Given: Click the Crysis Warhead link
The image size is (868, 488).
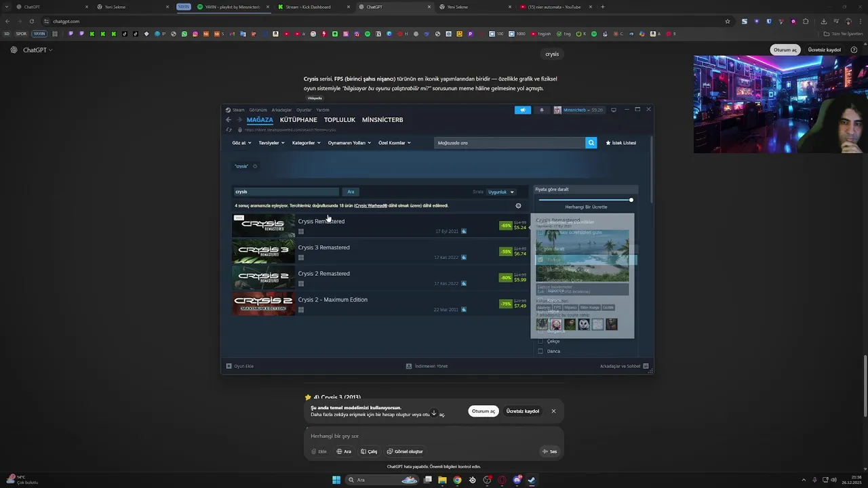Looking at the screenshot, I should coord(371,205).
